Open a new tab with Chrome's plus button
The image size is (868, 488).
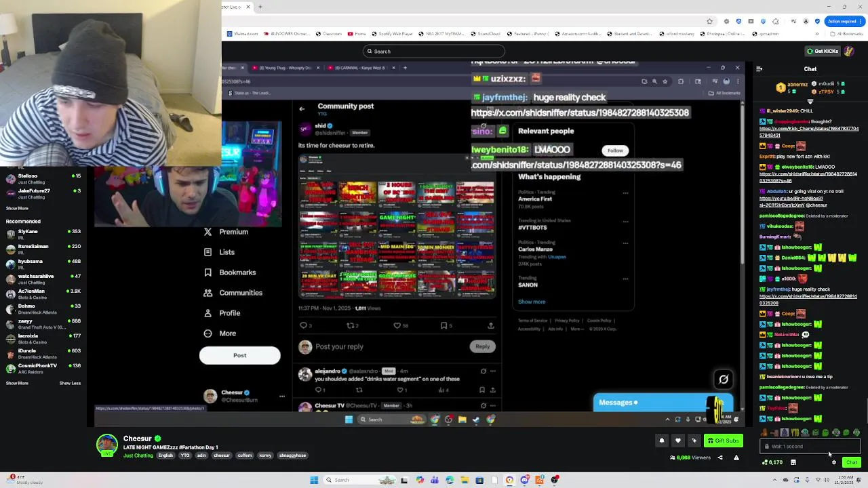260,7
